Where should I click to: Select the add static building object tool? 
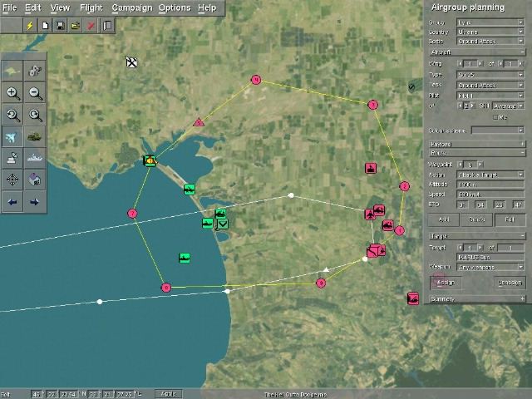click(35, 180)
